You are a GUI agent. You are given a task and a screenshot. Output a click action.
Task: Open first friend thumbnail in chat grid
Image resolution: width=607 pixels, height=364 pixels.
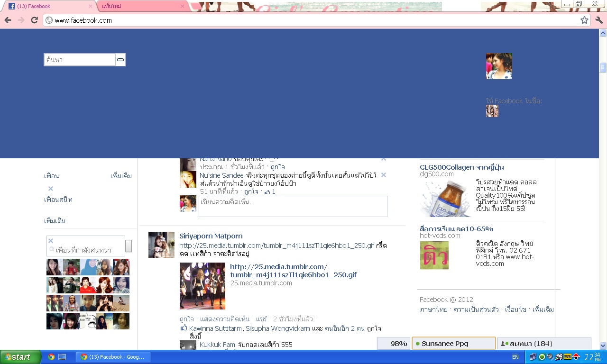point(55,267)
